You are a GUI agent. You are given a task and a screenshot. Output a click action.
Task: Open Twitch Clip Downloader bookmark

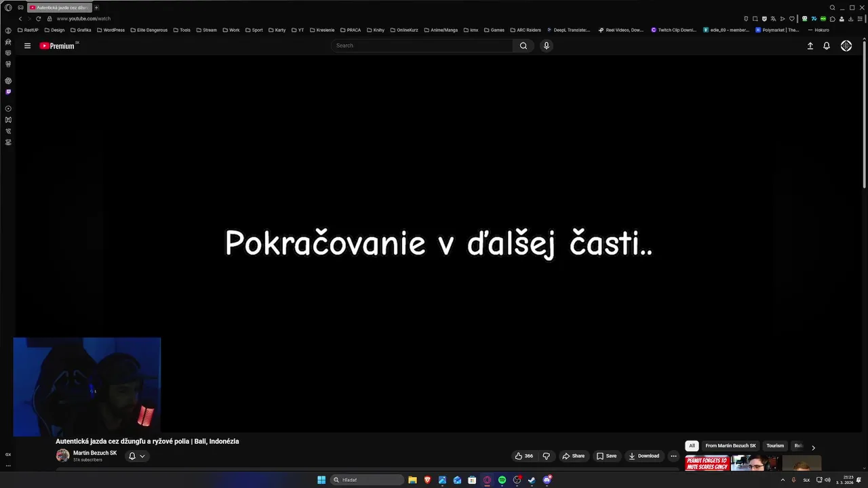coord(673,30)
